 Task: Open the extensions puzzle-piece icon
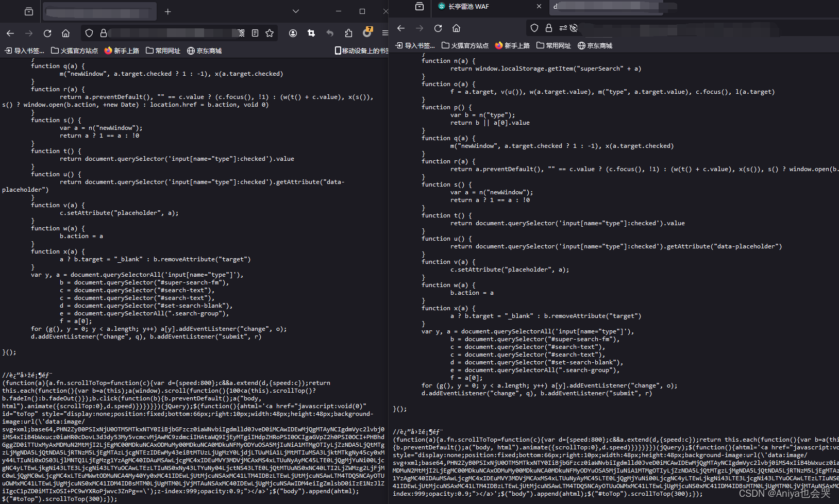tap(348, 33)
